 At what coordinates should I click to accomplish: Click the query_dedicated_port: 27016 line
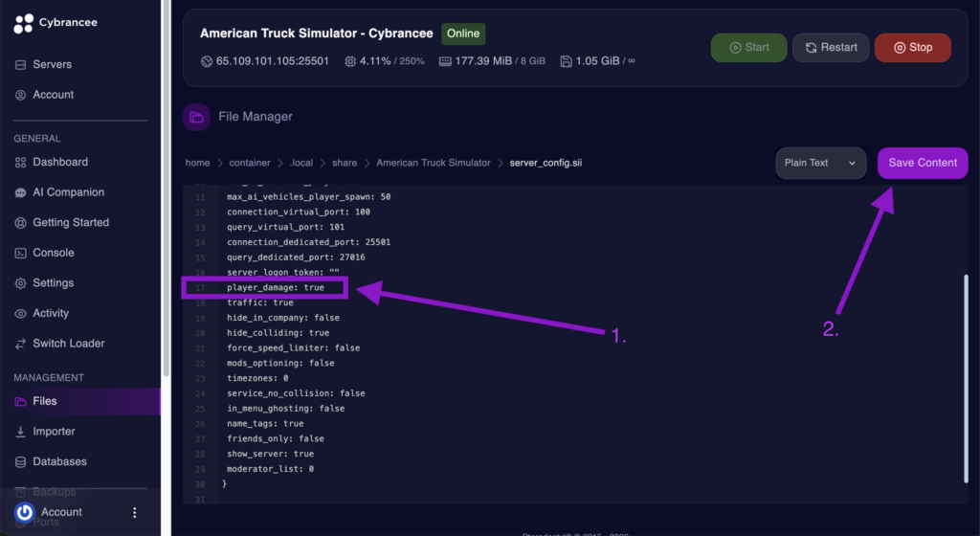click(x=296, y=257)
